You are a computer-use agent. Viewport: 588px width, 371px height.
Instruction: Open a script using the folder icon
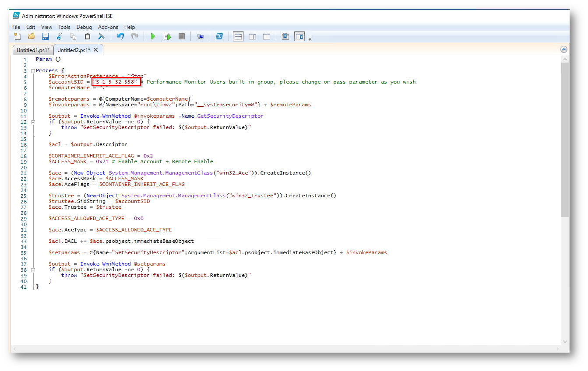32,36
